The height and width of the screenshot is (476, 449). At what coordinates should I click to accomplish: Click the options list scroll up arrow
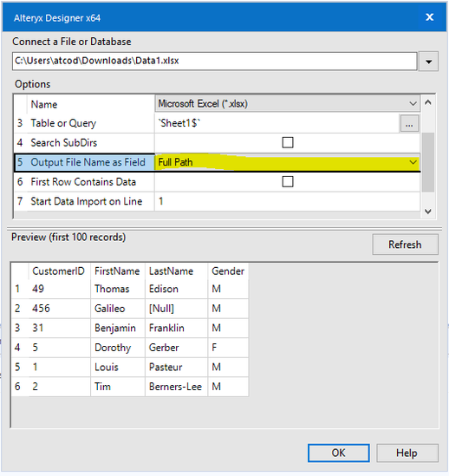coord(428,102)
